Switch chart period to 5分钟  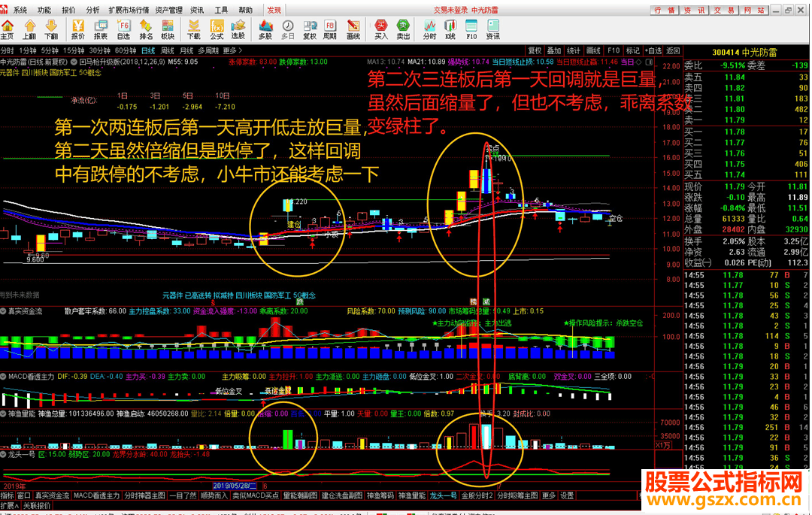50,50
